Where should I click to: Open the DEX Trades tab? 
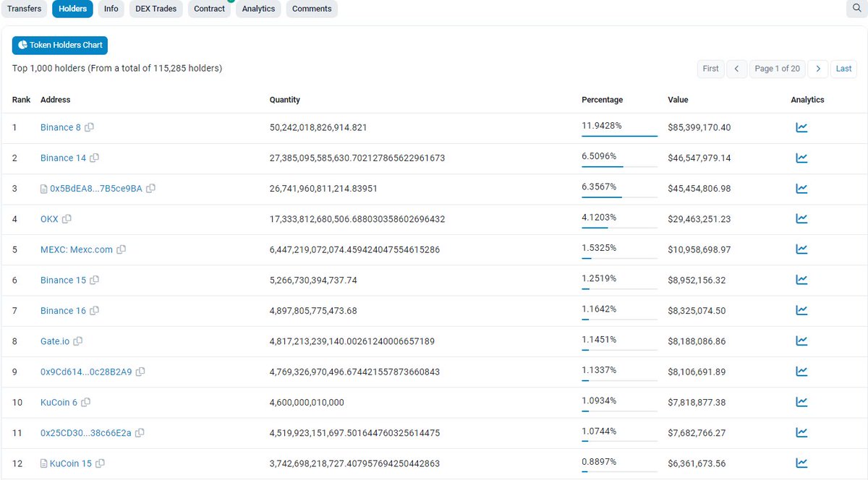click(156, 9)
